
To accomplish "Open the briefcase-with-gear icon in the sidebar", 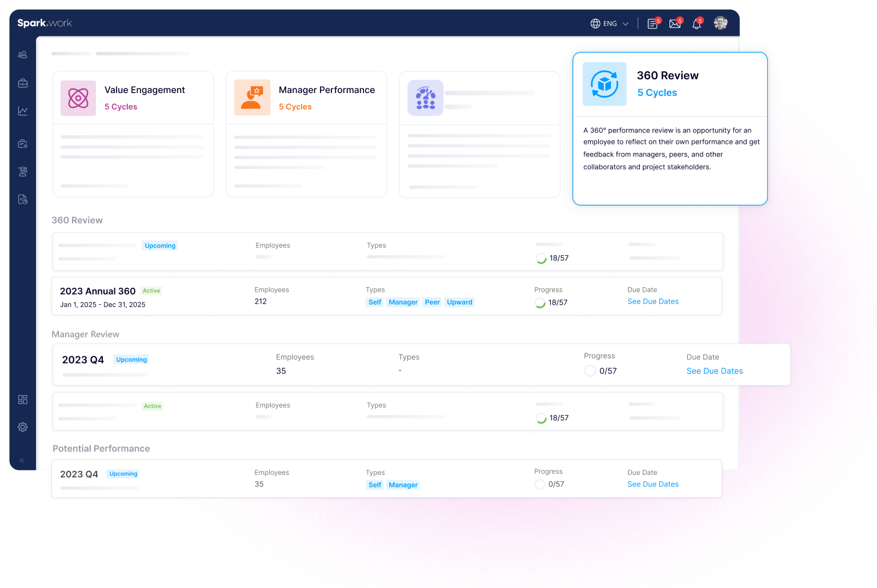I will coord(23,144).
